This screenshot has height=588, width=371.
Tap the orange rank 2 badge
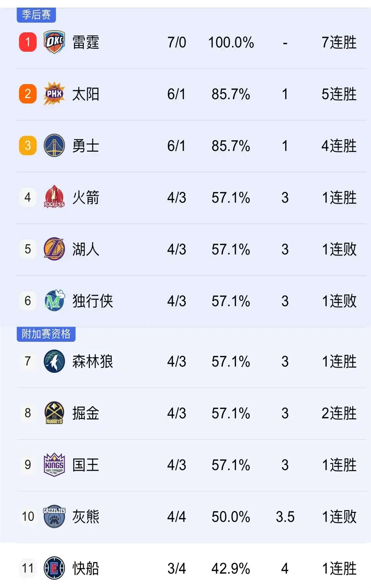pyautogui.click(x=28, y=94)
